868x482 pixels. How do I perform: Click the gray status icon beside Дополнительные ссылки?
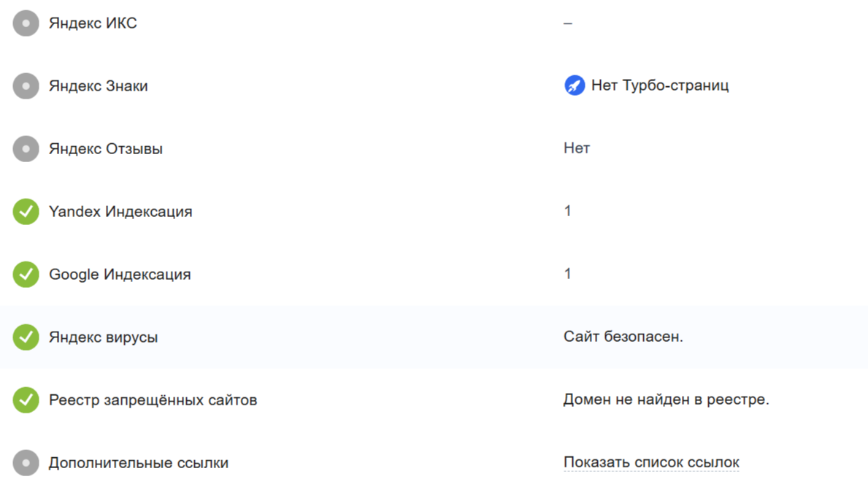click(x=26, y=463)
